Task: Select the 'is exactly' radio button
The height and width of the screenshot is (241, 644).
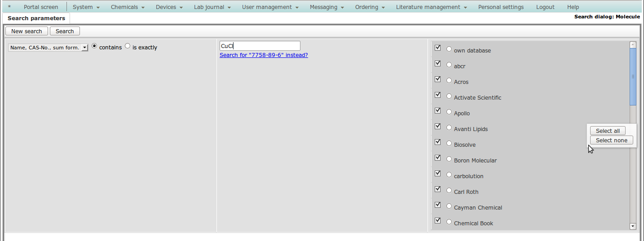Action: (128, 46)
